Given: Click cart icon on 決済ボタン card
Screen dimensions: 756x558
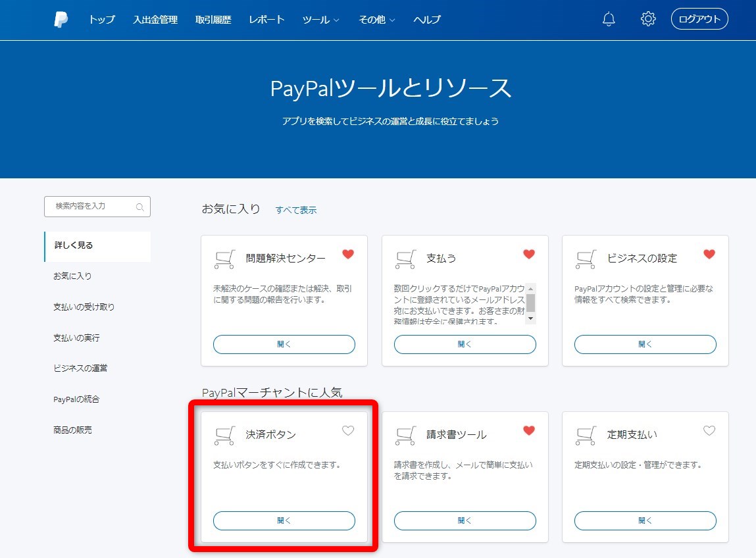Looking at the screenshot, I should pyautogui.click(x=224, y=436).
